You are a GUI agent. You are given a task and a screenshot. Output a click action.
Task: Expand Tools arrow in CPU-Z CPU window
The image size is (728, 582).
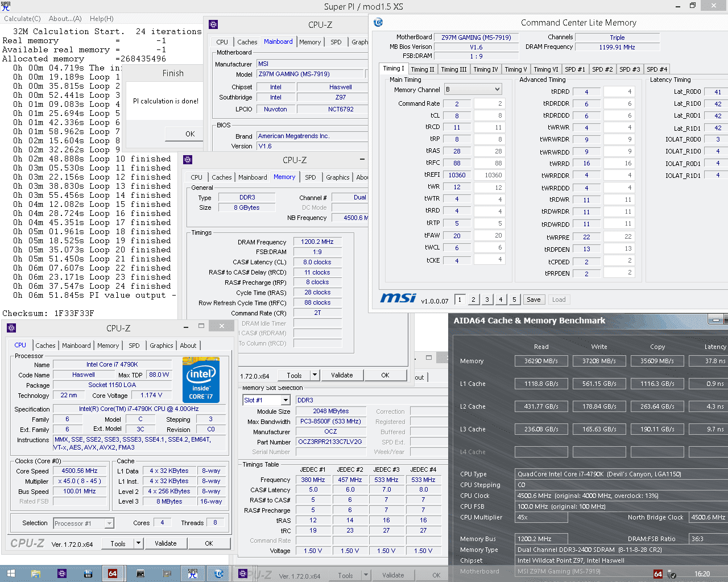tap(138, 543)
